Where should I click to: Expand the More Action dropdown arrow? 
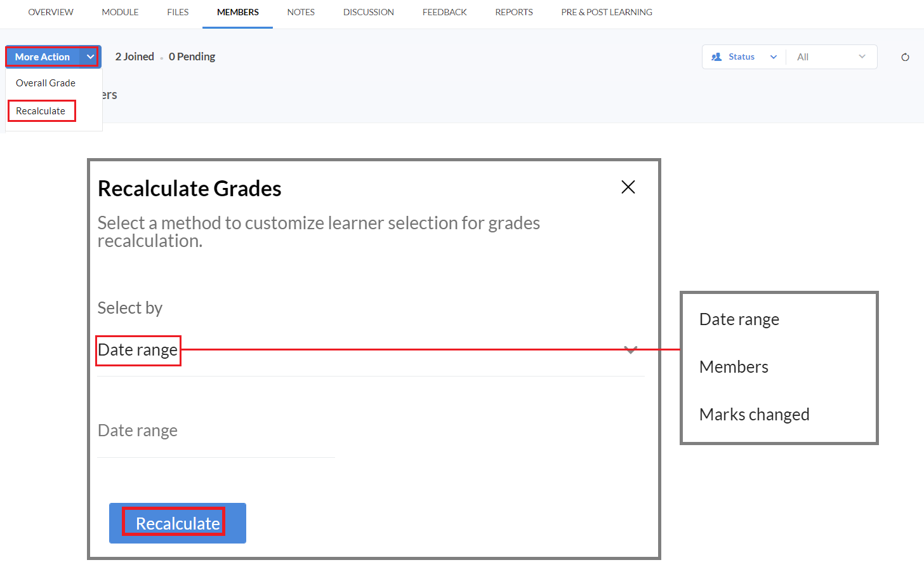click(x=90, y=57)
